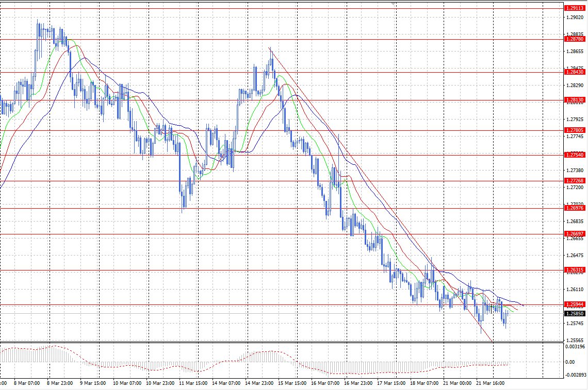The width and height of the screenshot is (588, 390).
Task: Click the black current price label 1.25850
Action: tap(575, 314)
